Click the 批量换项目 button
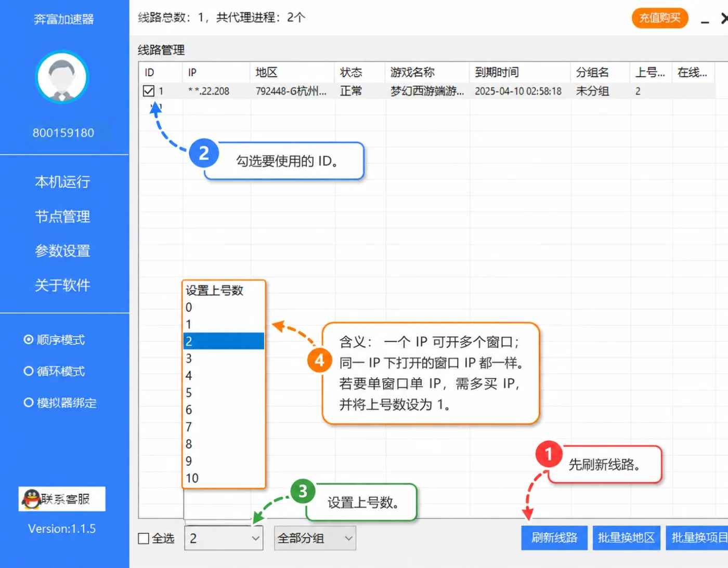Viewport: 728px width, 568px height. point(697,538)
